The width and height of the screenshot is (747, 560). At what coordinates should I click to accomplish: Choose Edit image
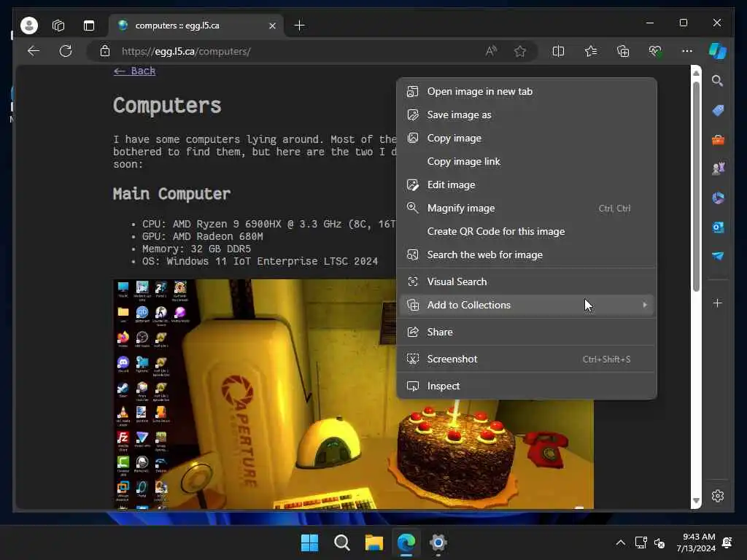pyautogui.click(x=527, y=184)
